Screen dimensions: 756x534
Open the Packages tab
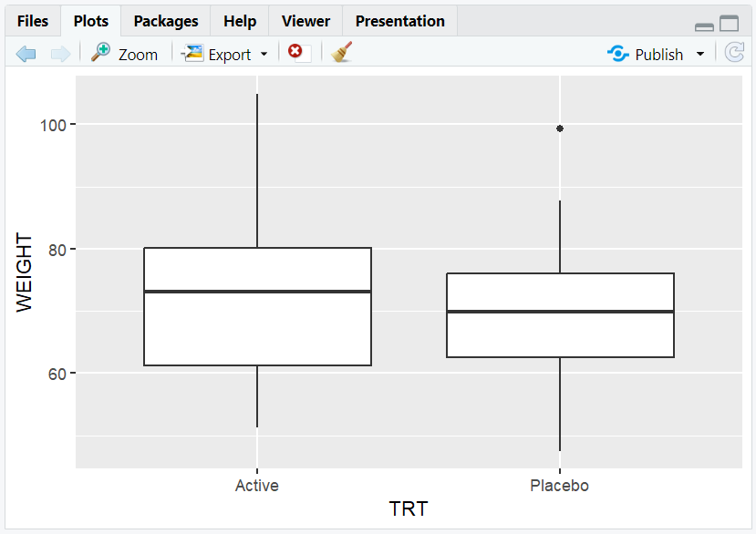coord(165,20)
